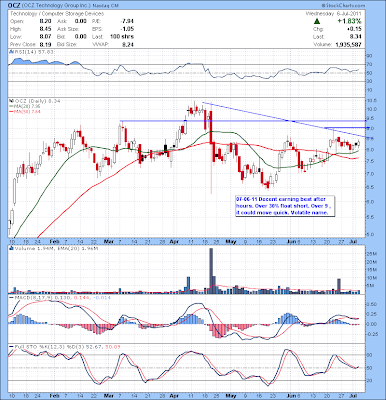Click the bold OCZ ticker symbol

14,6
